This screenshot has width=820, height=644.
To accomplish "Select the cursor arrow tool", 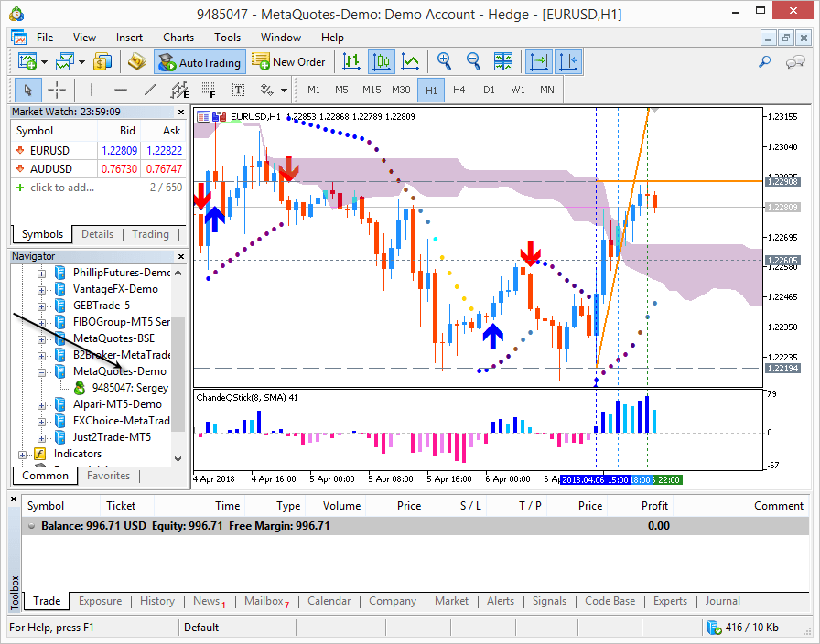I will [x=28, y=90].
